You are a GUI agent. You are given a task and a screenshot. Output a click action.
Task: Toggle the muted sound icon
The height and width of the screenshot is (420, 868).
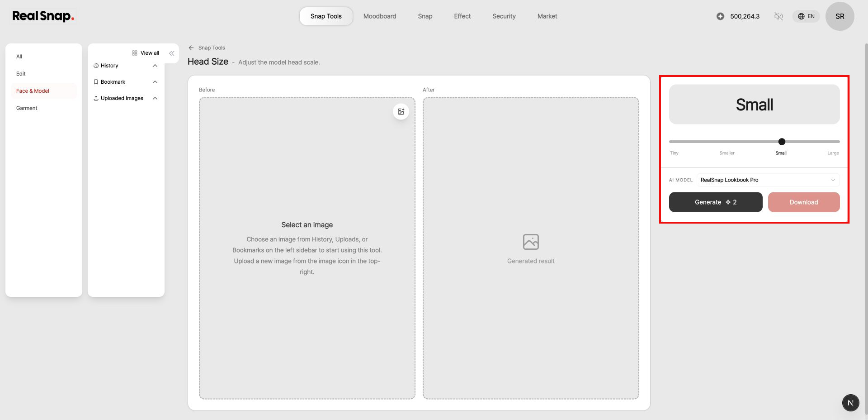pos(778,16)
